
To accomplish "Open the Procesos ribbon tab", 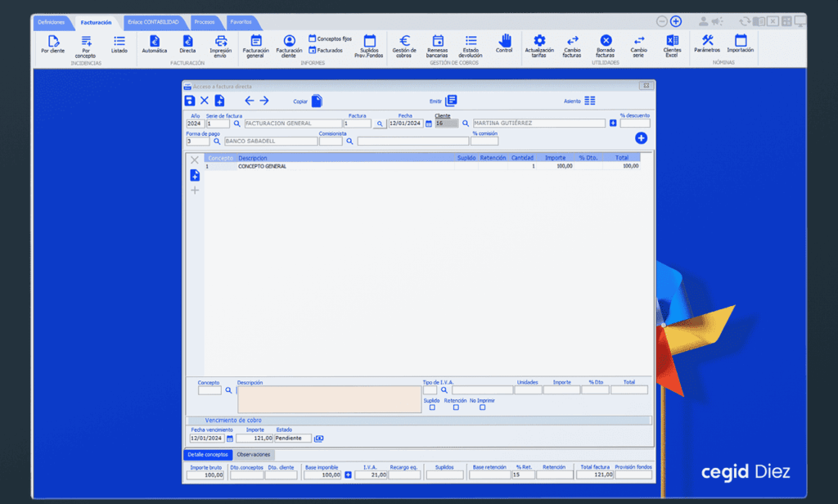I will coord(204,22).
